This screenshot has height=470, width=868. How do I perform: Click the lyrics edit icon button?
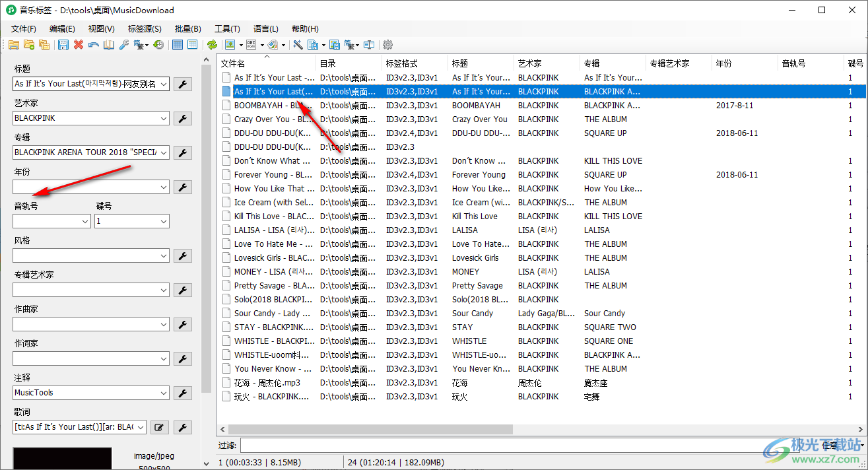pos(158,427)
